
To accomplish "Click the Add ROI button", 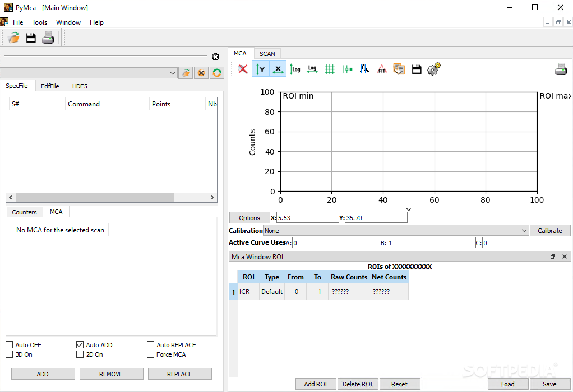I will (x=316, y=384).
